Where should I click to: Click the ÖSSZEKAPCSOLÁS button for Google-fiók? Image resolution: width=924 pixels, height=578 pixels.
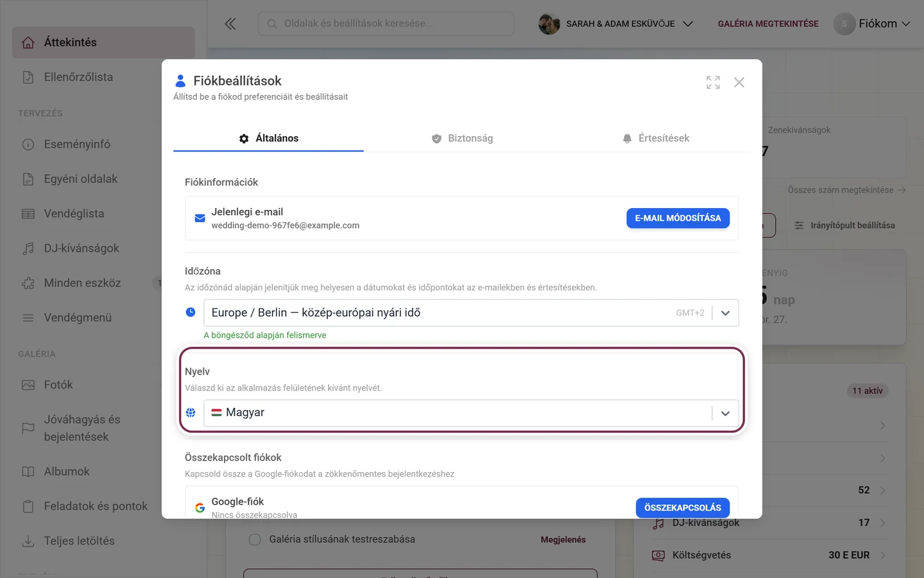click(683, 507)
